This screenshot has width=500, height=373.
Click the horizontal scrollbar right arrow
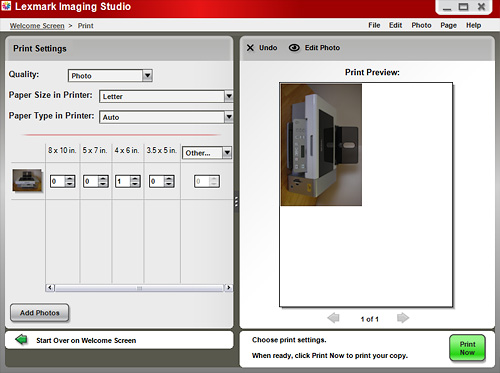pos(228,287)
